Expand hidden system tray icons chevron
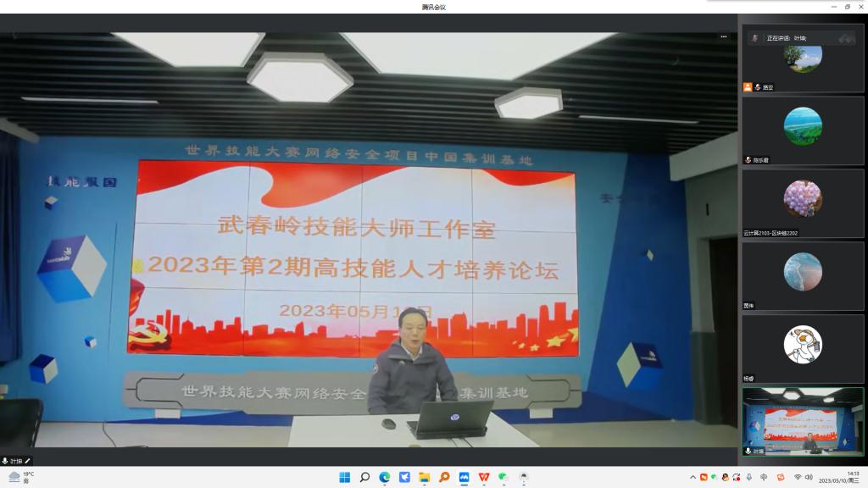The image size is (868, 488). 693,477
